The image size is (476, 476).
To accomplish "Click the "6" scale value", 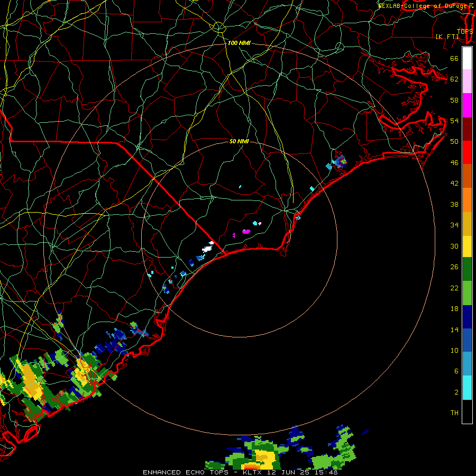I will click(x=456, y=371).
